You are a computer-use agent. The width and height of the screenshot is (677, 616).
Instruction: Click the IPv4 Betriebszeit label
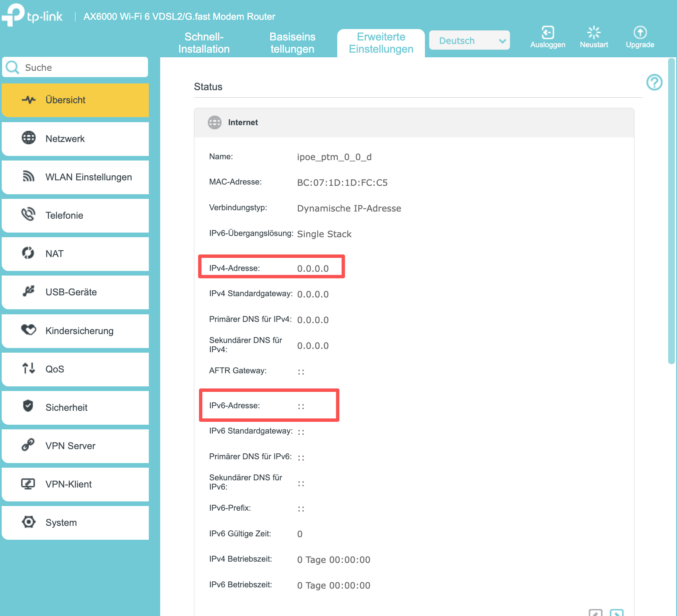pyautogui.click(x=241, y=559)
